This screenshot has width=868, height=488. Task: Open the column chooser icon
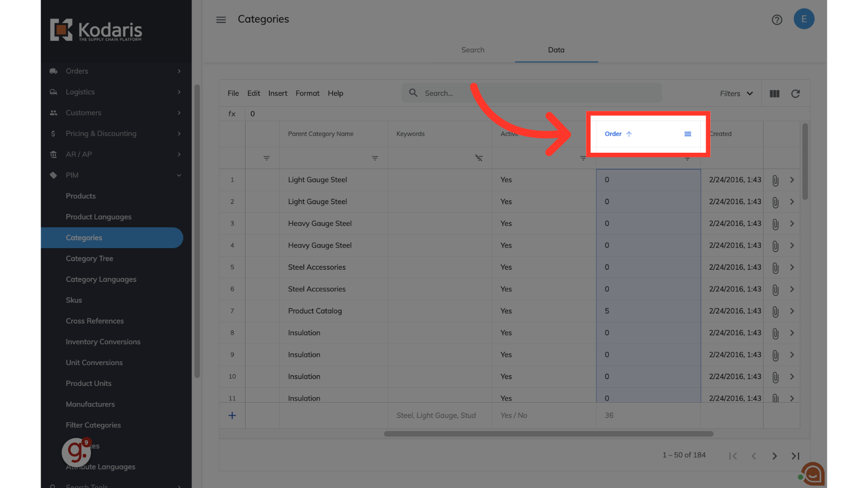[774, 94]
